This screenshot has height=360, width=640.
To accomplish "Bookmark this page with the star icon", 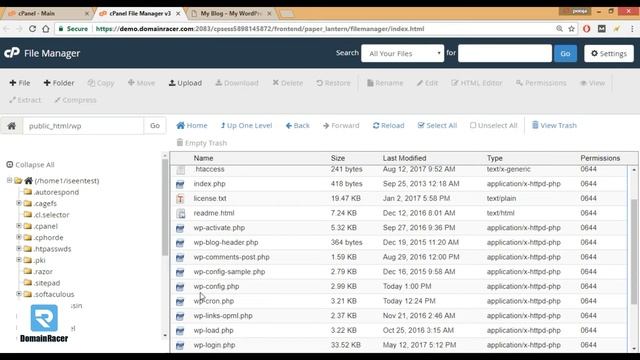I will coord(571,29).
